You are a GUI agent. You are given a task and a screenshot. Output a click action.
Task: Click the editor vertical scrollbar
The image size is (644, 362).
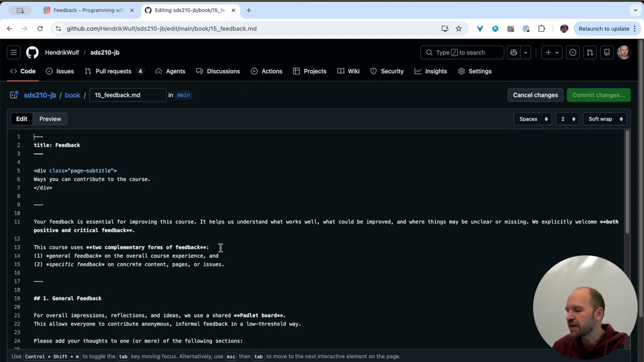pos(627,181)
